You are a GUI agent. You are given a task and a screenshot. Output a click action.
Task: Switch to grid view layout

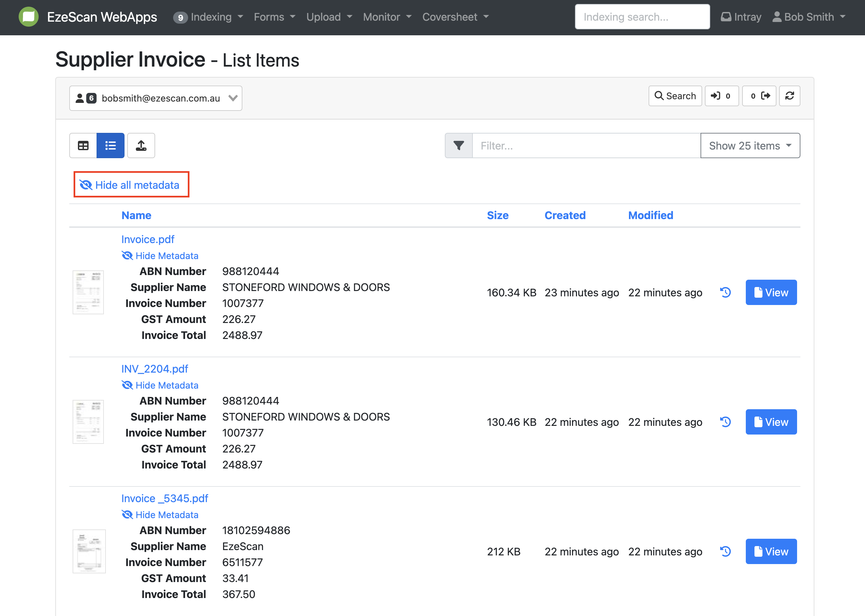pyautogui.click(x=83, y=146)
